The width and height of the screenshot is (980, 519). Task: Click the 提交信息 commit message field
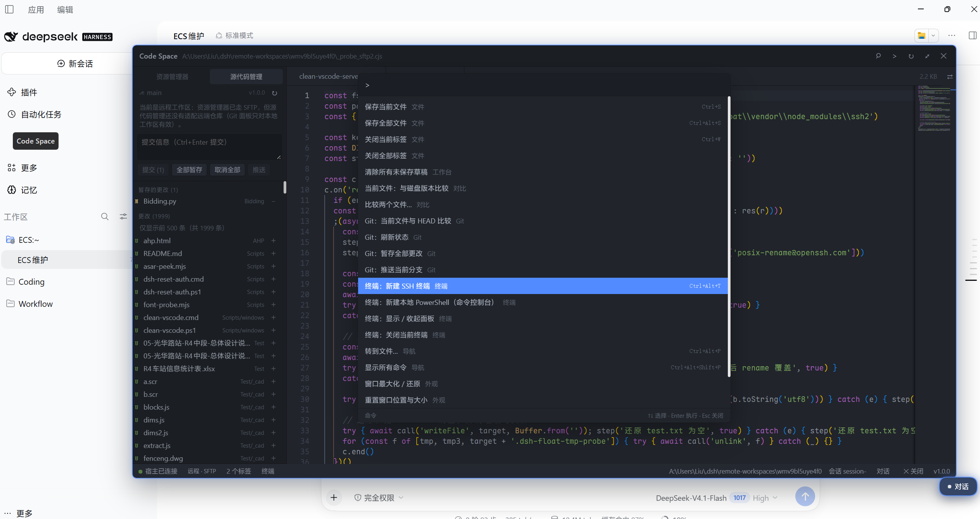(210, 147)
